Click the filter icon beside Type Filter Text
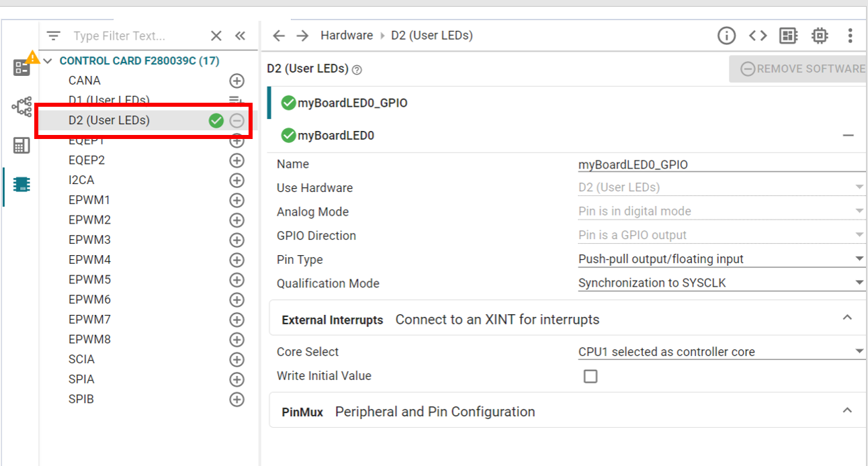This screenshot has height=466, width=868. 54,36
